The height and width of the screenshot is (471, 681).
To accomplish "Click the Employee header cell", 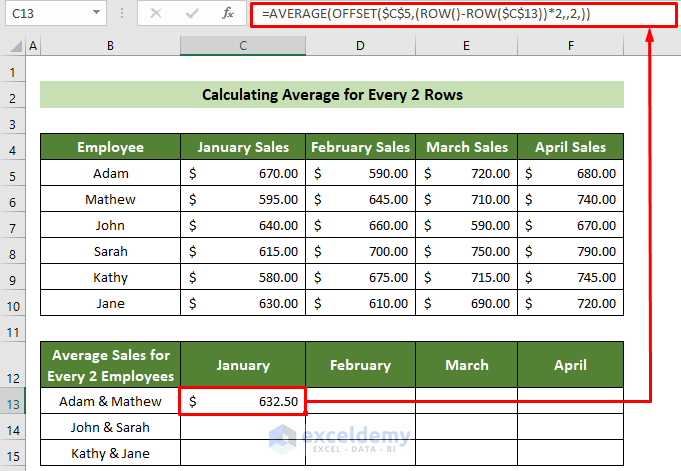I will pyautogui.click(x=110, y=147).
